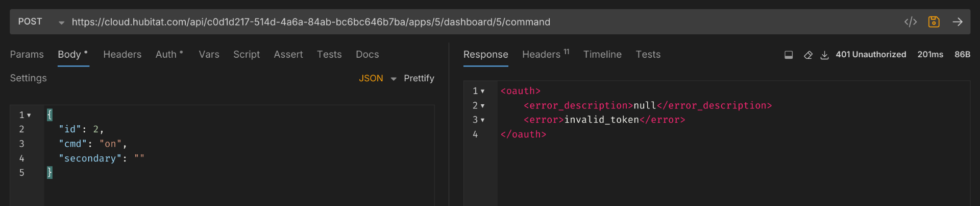The width and height of the screenshot is (980, 206).
Task: Collapse the error_description line fold arrow
Action: (482, 106)
